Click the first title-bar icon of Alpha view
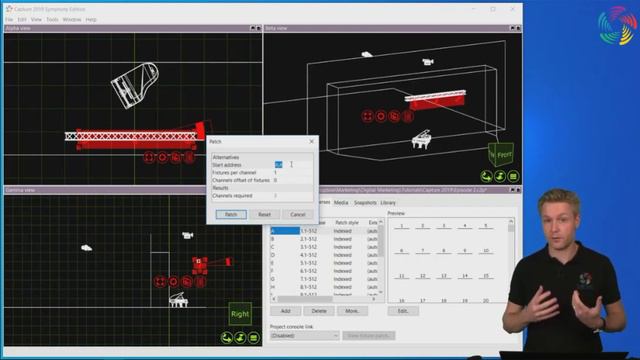This screenshot has width=640, height=360. (252, 28)
